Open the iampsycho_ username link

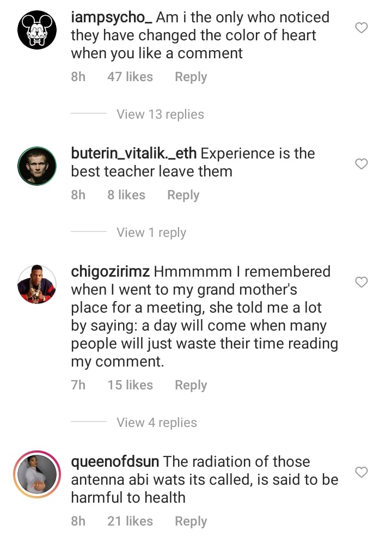coord(112,17)
